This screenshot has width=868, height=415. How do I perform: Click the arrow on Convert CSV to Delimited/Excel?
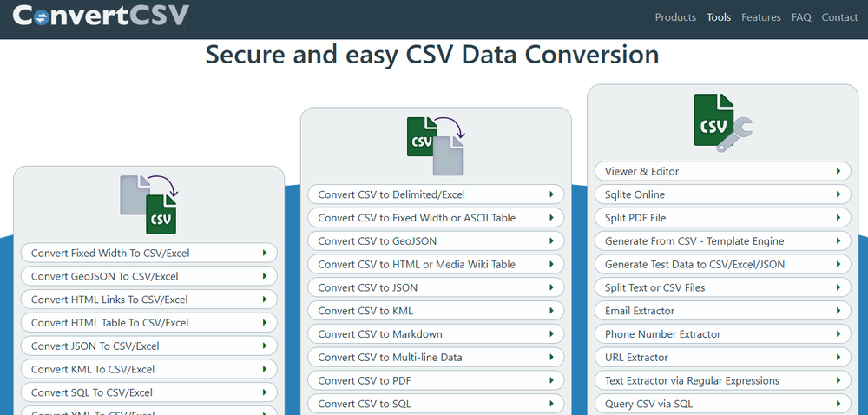552,194
